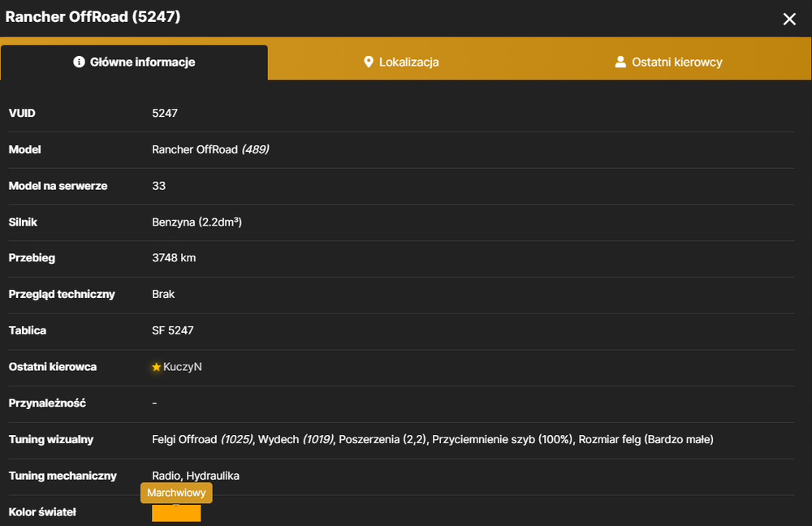Close the Rancher OffRoad dialog
Viewport: 812px width, 526px height.
(x=789, y=19)
